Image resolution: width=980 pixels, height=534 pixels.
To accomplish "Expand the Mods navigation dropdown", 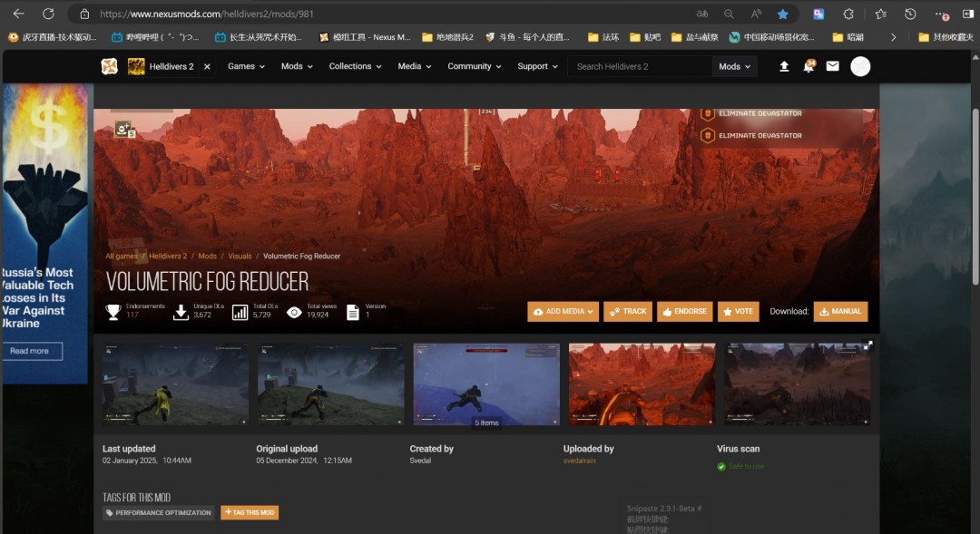I will (297, 66).
